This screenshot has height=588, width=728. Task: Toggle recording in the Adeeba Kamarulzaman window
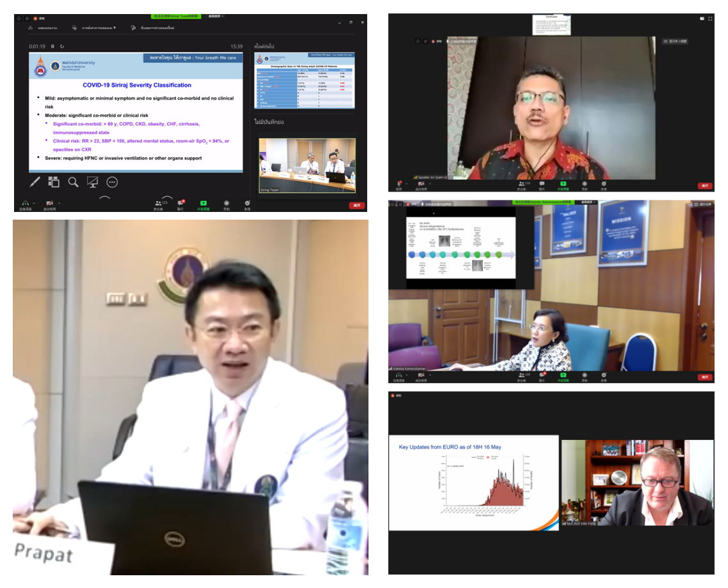584,377
